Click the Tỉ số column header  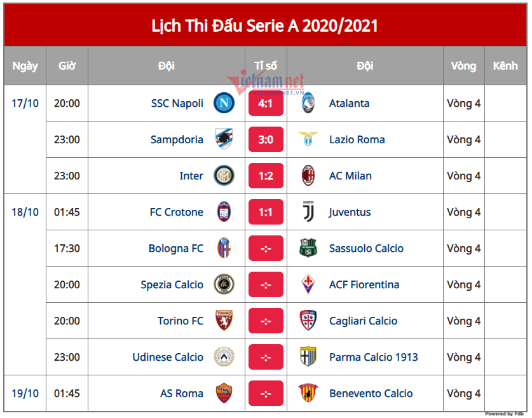click(x=266, y=66)
